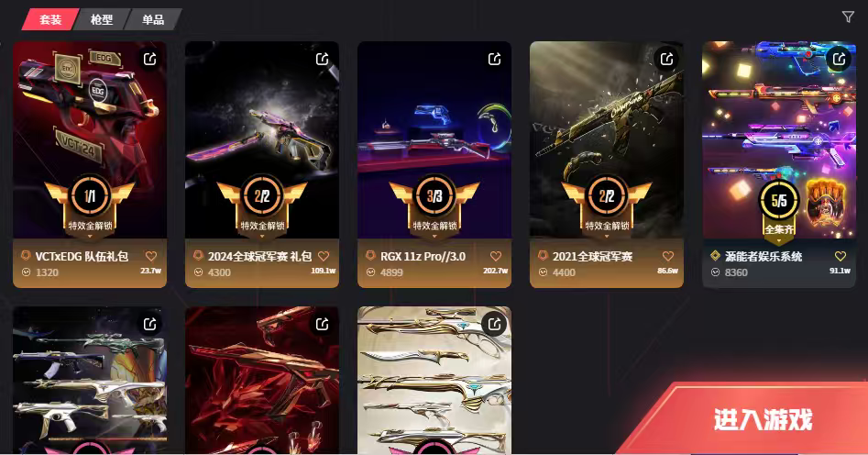Image resolution: width=868 pixels, height=455 pixels.
Task: Switch to the 单品 tab
Action: pos(153,19)
